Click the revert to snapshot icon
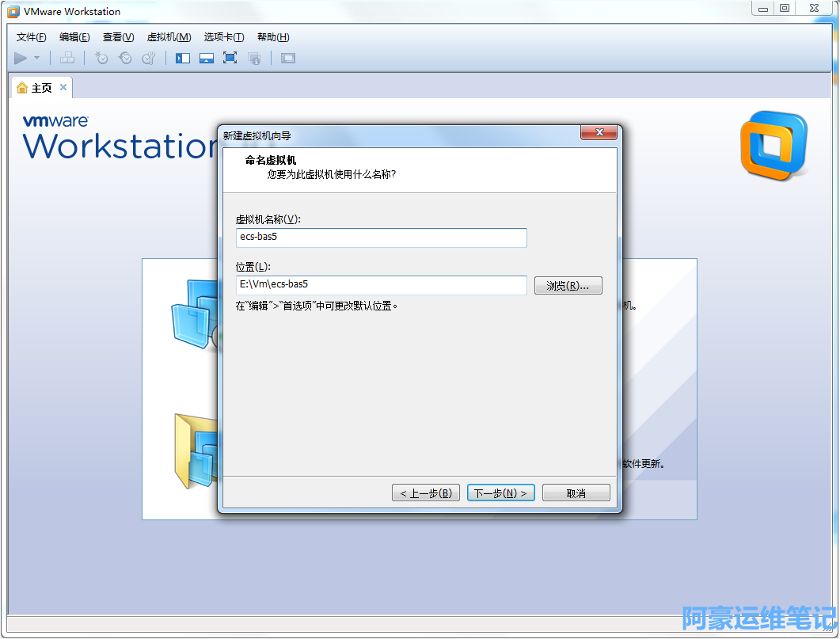 pyautogui.click(x=125, y=58)
